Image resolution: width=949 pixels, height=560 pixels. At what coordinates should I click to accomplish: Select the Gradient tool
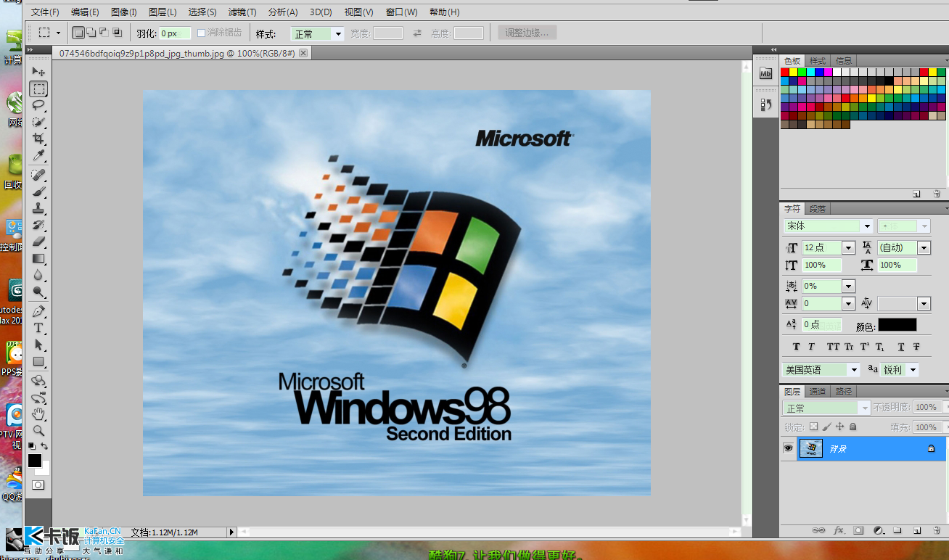pyautogui.click(x=38, y=258)
